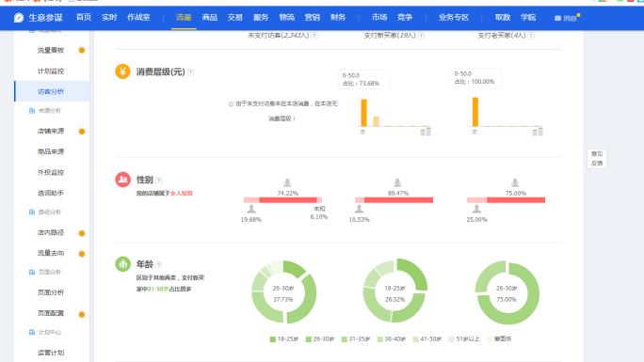Open the 作战室 tab
Image resolution: width=644 pixels, height=362 pixels.
pos(138,17)
